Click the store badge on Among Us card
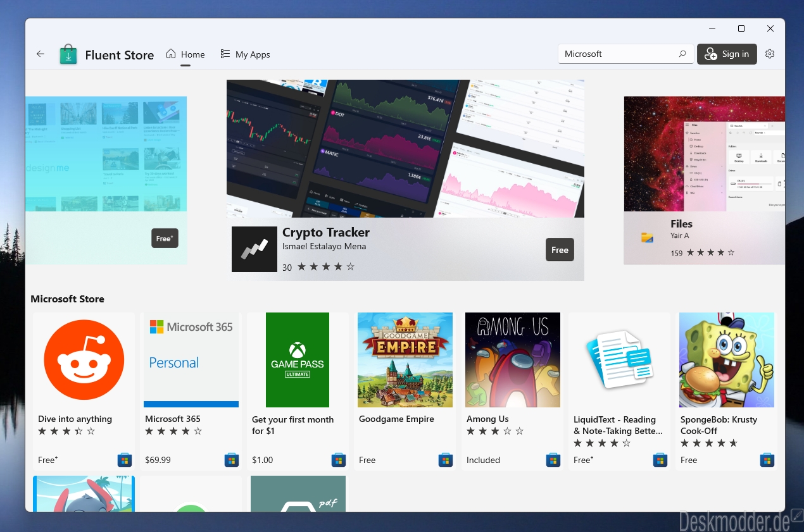 [553, 460]
